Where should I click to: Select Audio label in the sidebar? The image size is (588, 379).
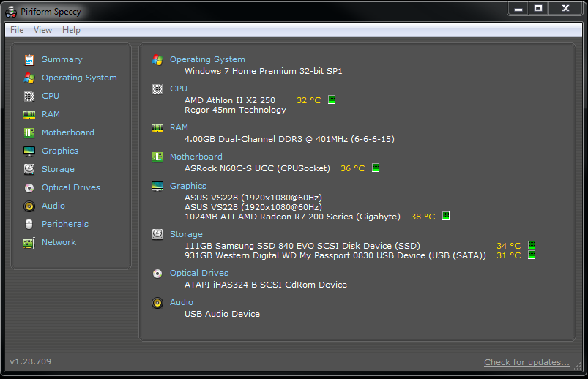click(53, 206)
